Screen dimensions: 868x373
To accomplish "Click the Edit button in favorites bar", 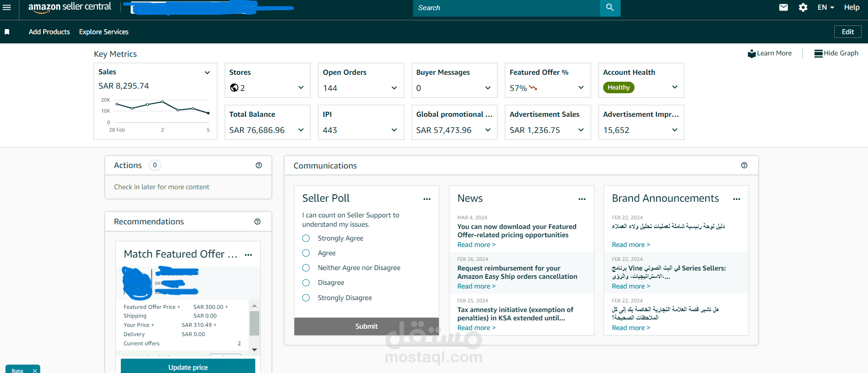I will pos(848,32).
